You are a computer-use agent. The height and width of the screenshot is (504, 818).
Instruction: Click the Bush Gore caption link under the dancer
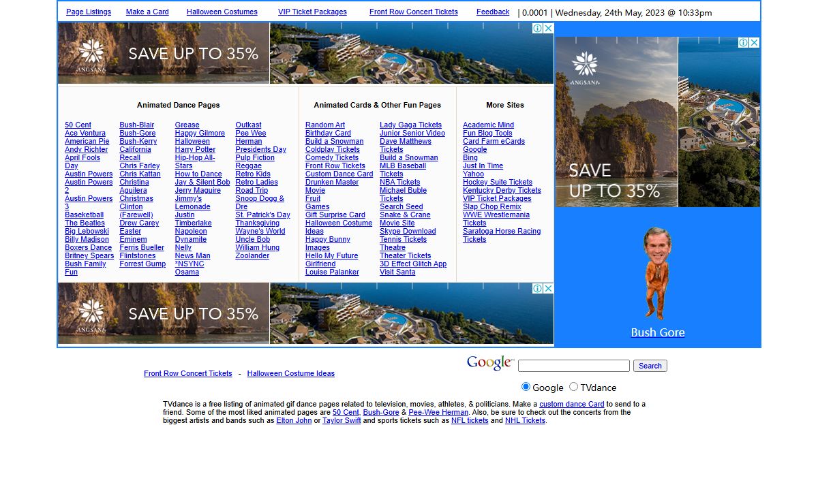[658, 332]
